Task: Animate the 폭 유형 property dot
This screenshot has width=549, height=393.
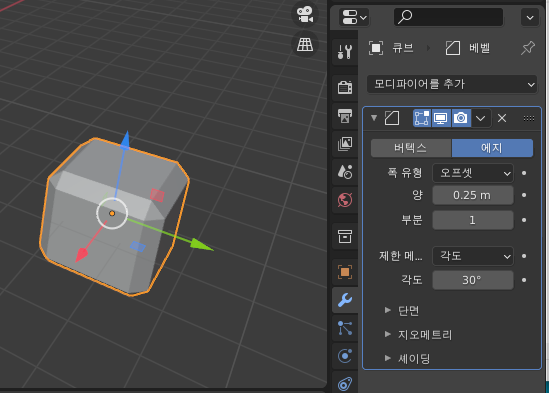Action: click(524, 173)
